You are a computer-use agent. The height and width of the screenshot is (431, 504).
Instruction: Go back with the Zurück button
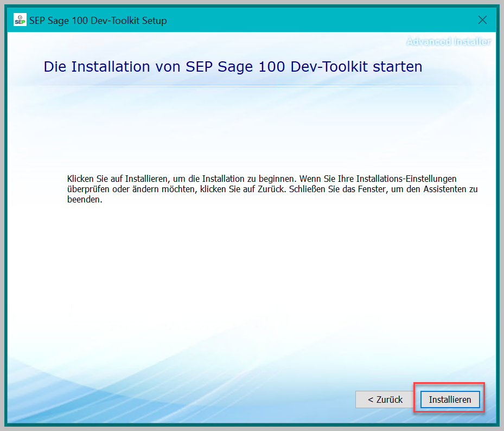point(385,400)
